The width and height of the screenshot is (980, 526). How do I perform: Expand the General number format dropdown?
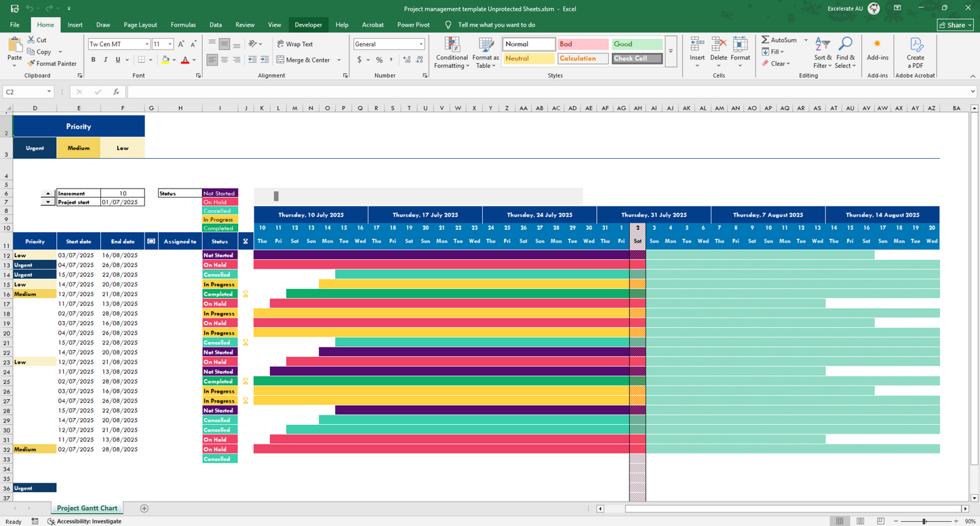(420, 44)
